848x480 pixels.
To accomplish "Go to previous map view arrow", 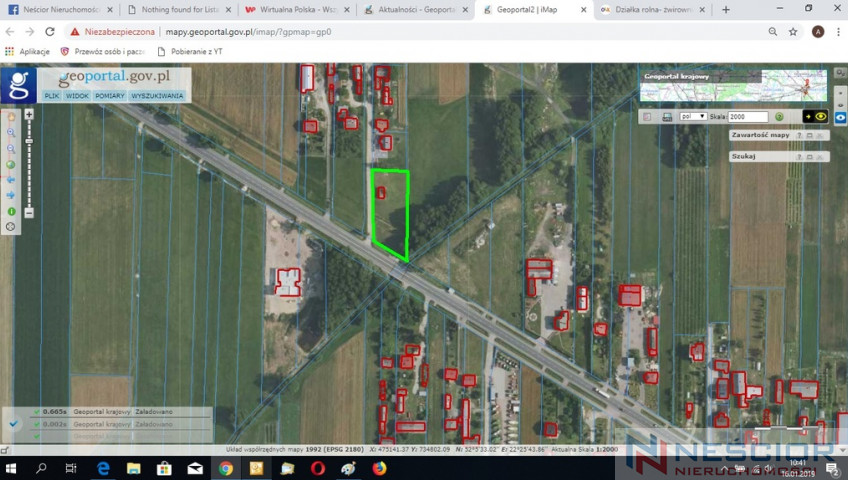I will (11, 180).
